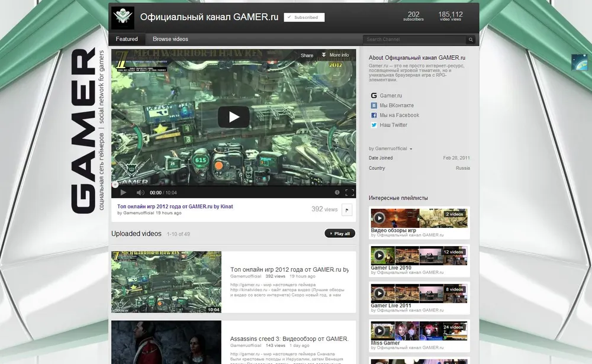
Task: Click the small play button in player controls
Action: point(123,192)
